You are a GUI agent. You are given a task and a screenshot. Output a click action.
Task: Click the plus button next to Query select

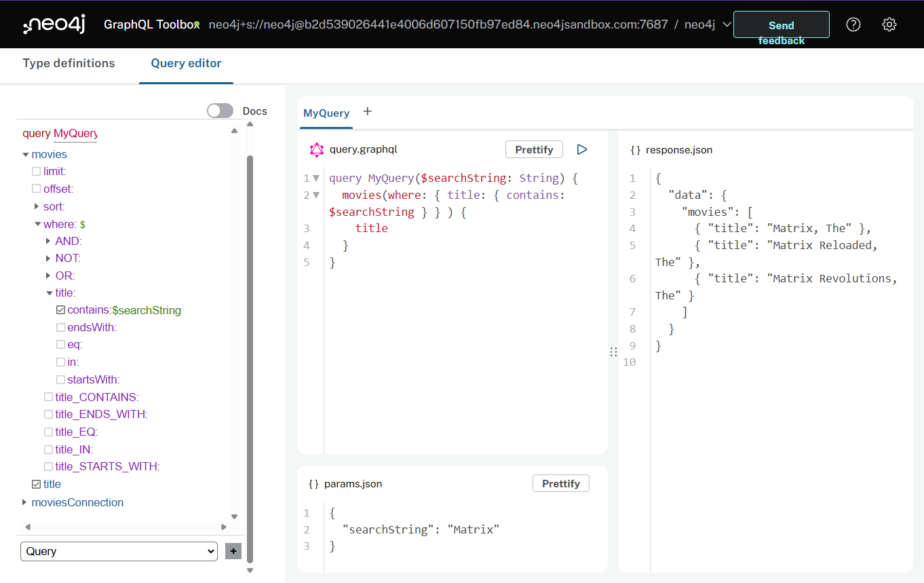point(233,551)
